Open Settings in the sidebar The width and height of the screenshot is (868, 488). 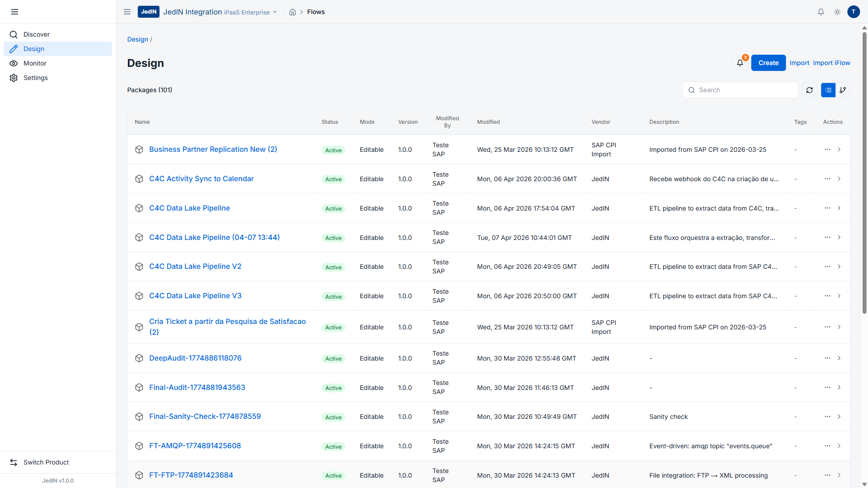[35, 78]
